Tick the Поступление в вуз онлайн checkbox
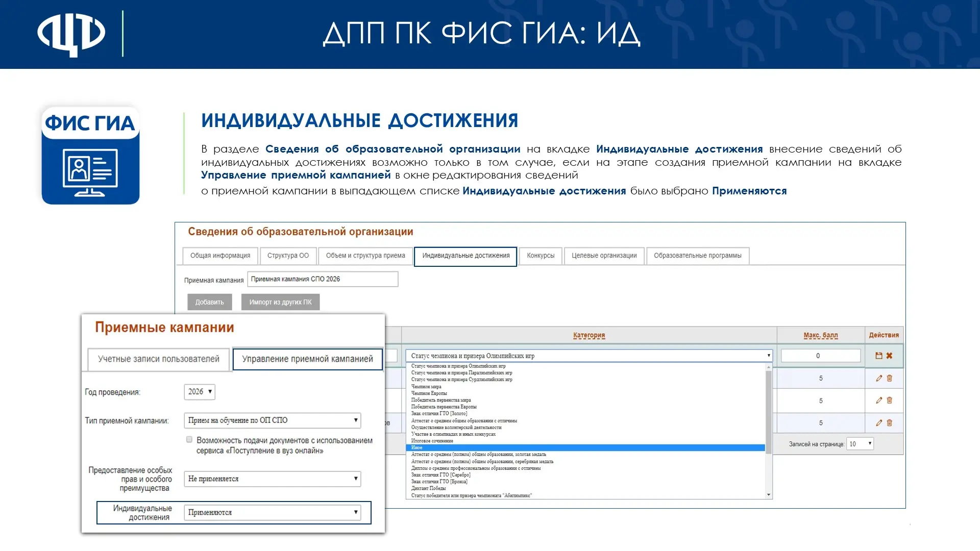Viewport: 980px width, 551px height. [x=189, y=440]
